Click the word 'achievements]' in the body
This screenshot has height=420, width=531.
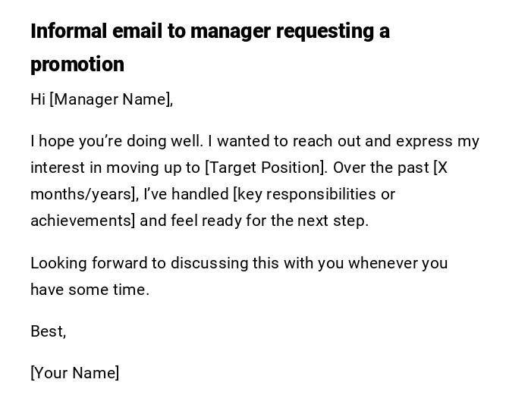[83, 221]
